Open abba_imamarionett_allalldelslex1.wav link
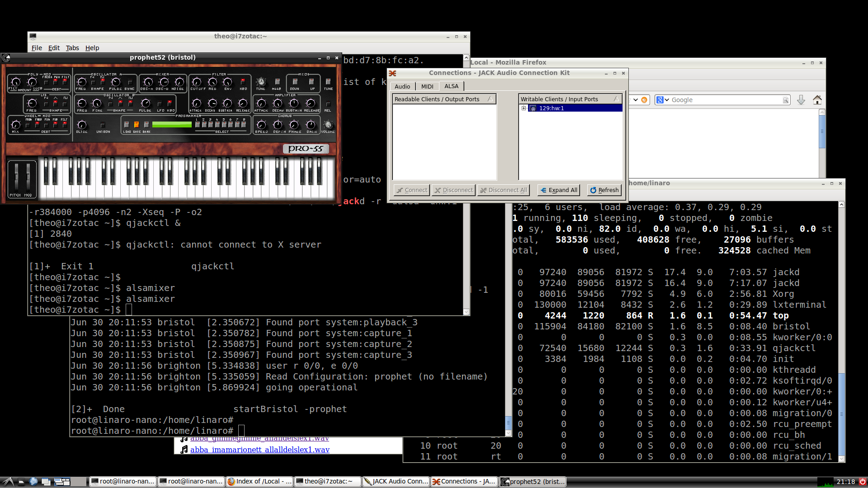This screenshot has height=488, width=868. pyautogui.click(x=259, y=450)
